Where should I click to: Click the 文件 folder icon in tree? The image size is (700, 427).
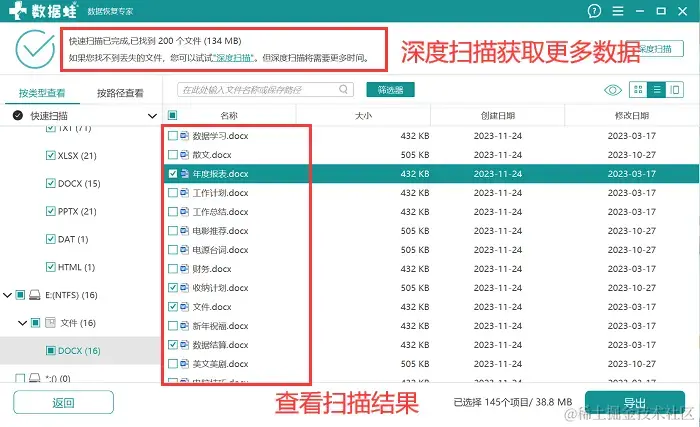pos(50,322)
